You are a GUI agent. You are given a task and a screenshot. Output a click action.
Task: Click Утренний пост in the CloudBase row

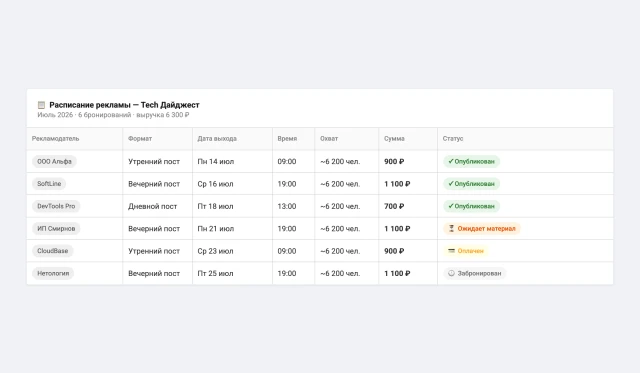(x=154, y=251)
